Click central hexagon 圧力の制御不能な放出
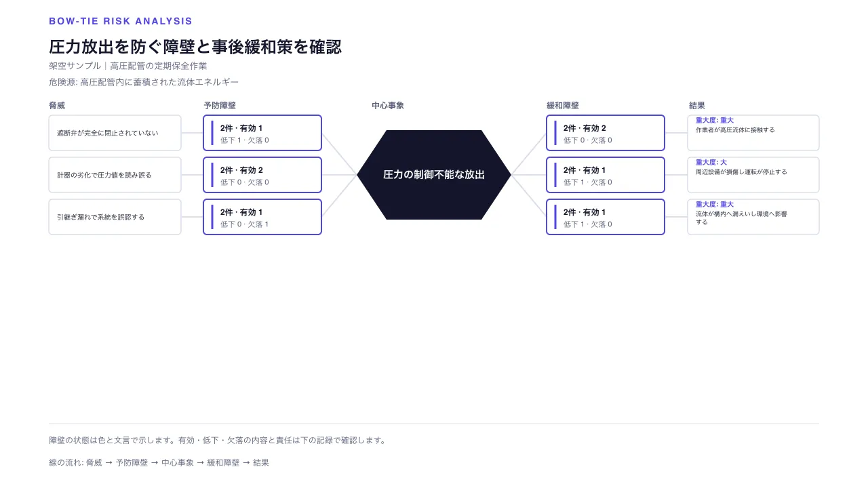The height and width of the screenshot is (488, 868). click(x=434, y=175)
